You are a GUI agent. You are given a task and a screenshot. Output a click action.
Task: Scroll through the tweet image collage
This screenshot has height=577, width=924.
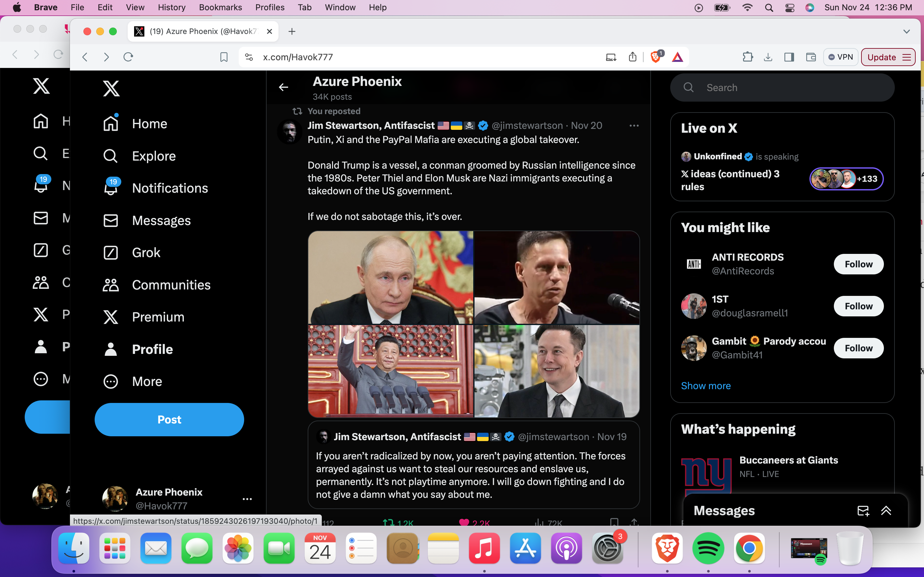tap(474, 324)
